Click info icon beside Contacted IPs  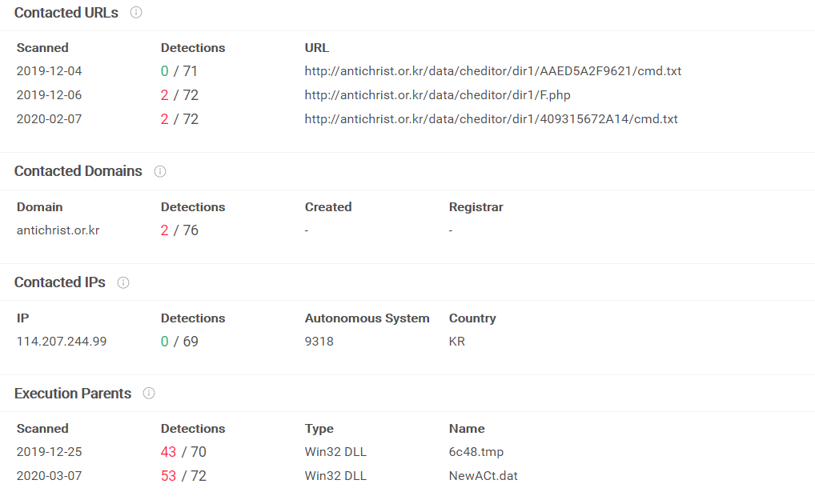123,282
